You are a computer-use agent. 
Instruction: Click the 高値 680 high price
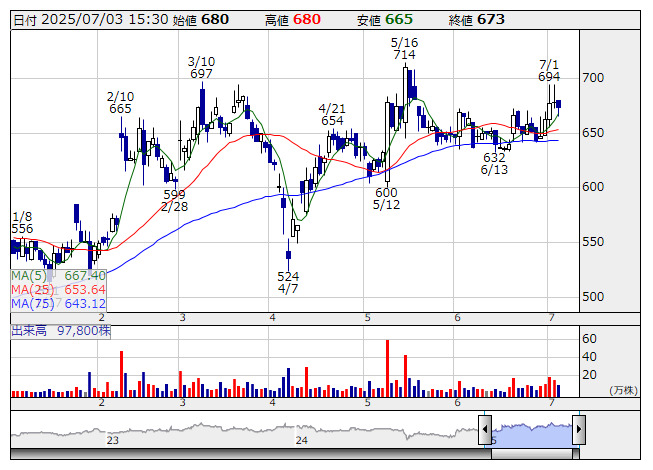coord(293,20)
